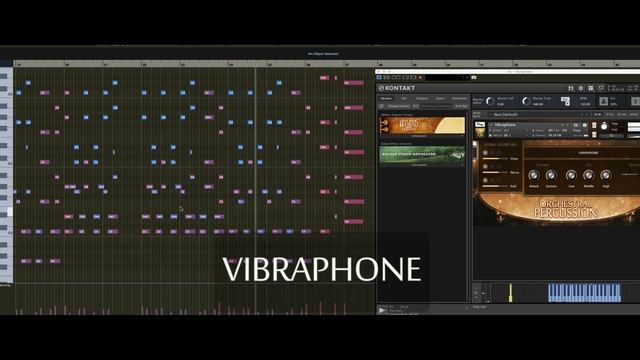Click the Hall mic volume slider
This screenshot has height=360, width=640.
[x=496, y=186]
